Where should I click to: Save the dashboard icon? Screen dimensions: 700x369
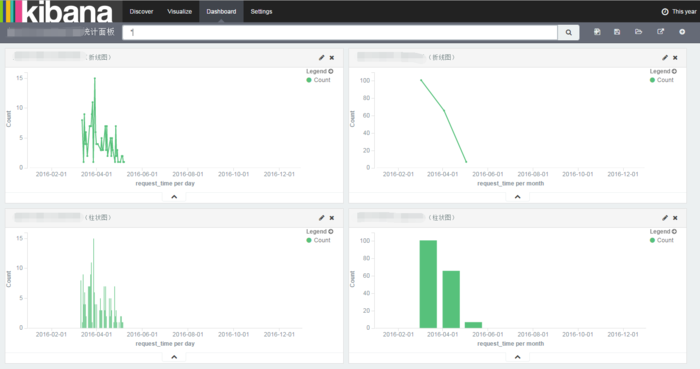coord(617,32)
